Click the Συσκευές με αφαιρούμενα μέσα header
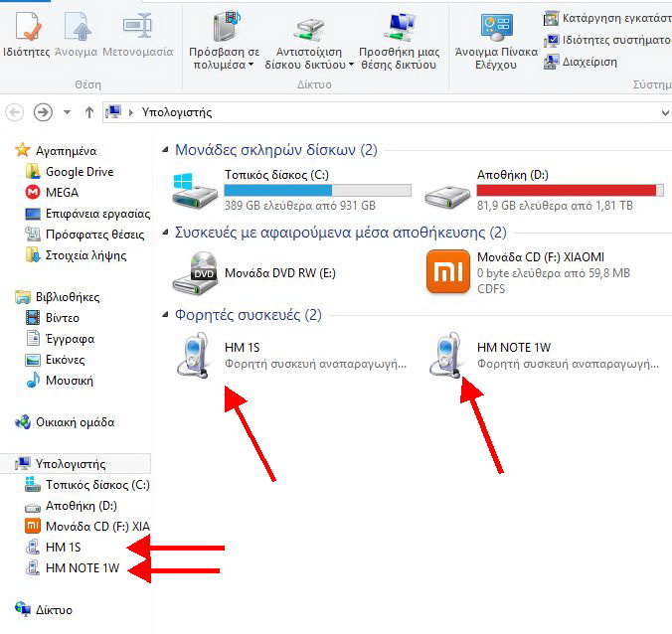672x634 pixels. tap(340, 233)
